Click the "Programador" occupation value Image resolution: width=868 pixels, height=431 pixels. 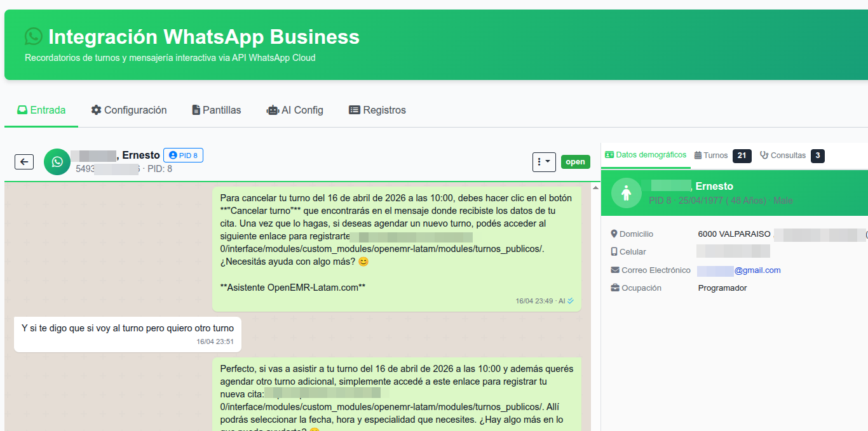(x=722, y=288)
